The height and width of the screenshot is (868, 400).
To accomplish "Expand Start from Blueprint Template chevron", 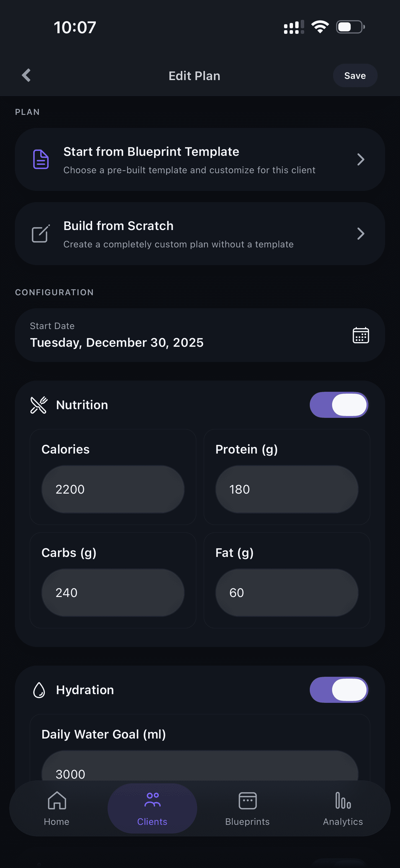I will (360, 159).
